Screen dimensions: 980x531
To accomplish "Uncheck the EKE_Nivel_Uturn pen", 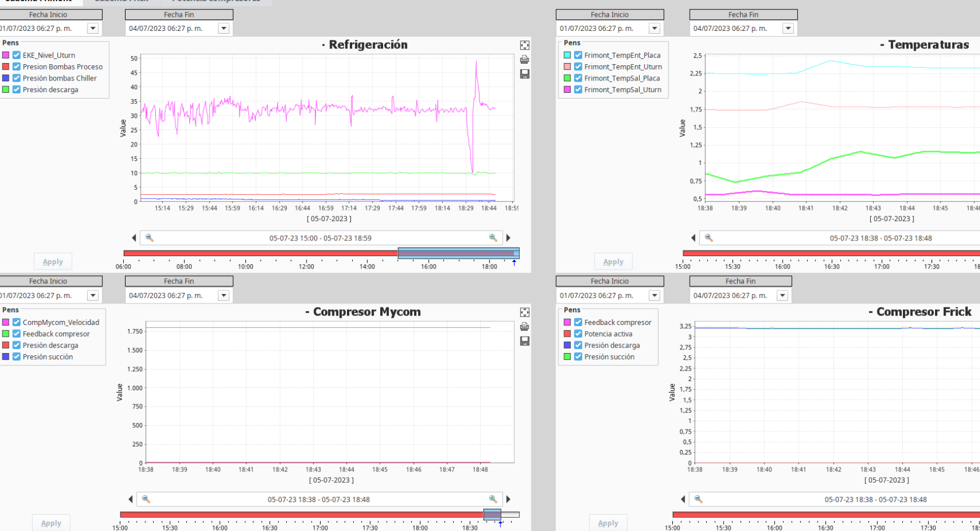I will (17, 55).
